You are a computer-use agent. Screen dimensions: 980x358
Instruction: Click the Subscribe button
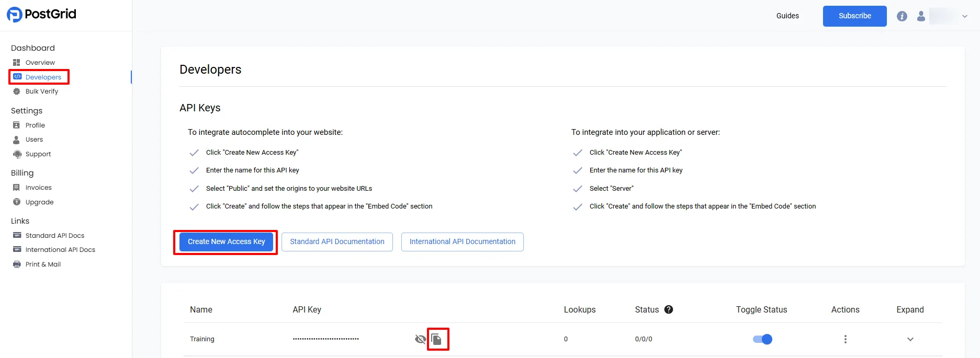(855, 16)
